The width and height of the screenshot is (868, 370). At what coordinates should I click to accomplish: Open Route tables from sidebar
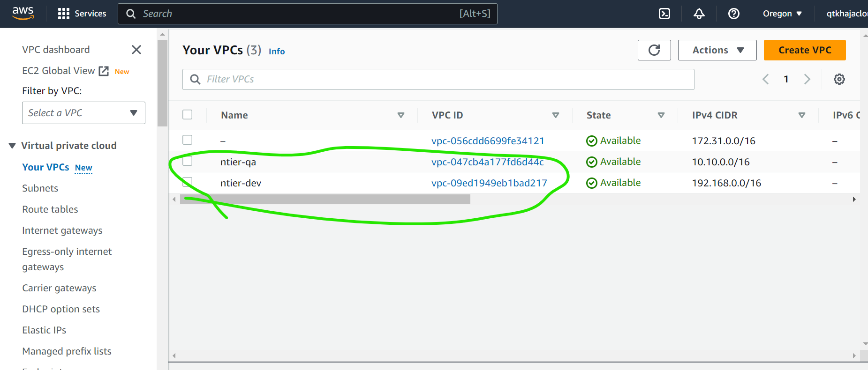point(50,209)
